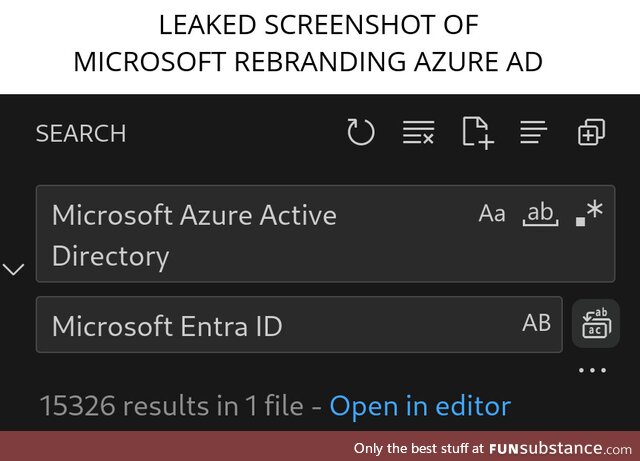The width and height of the screenshot is (640, 461).
Task: Enable Match Case option
Action: [492, 213]
